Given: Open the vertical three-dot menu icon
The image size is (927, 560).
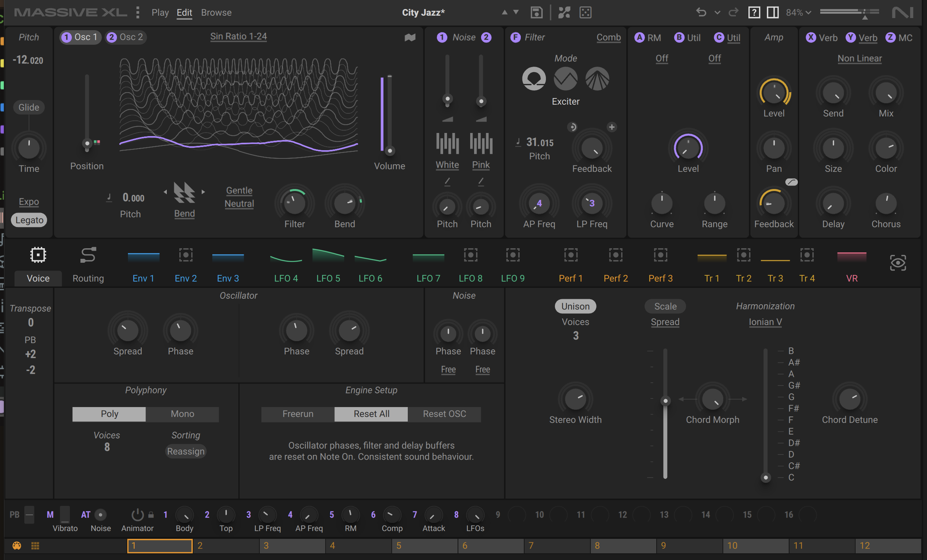Looking at the screenshot, I should 138,13.
